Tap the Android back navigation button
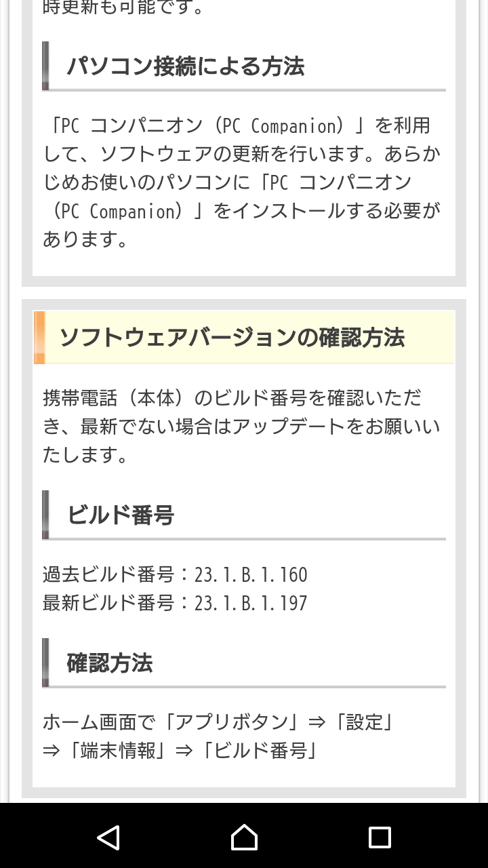The image size is (488, 868). (x=108, y=837)
